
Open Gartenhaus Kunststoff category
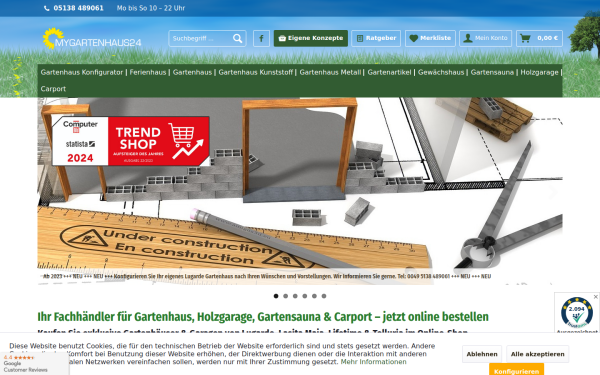[256, 72]
